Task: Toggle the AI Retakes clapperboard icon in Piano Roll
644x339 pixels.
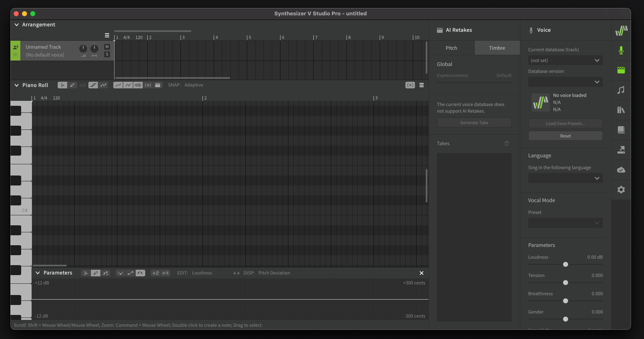Action: point(158,85)
